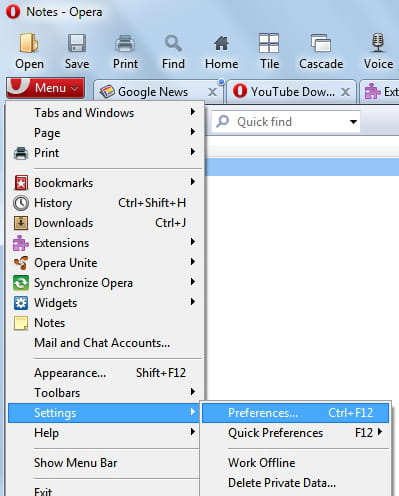The height and width of the screenshot is (496, 399).
Task: Switch to the Google News tab
Action: 157,91
